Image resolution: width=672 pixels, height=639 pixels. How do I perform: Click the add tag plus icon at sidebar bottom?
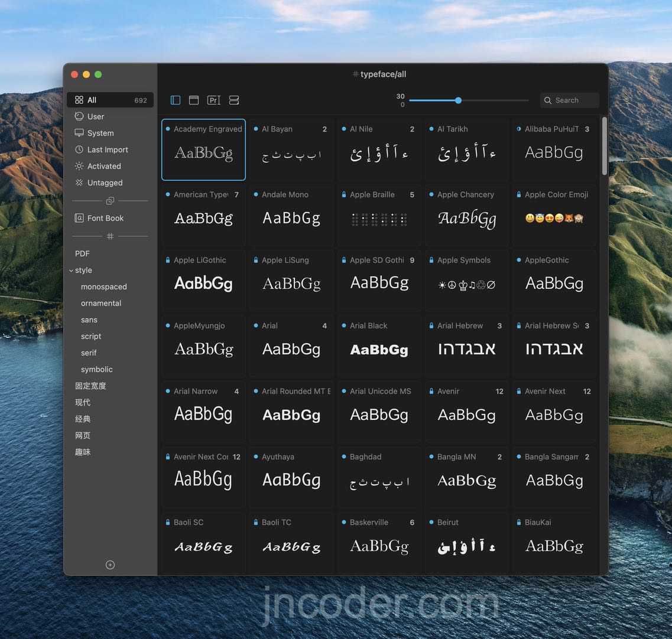click(110, 565)
